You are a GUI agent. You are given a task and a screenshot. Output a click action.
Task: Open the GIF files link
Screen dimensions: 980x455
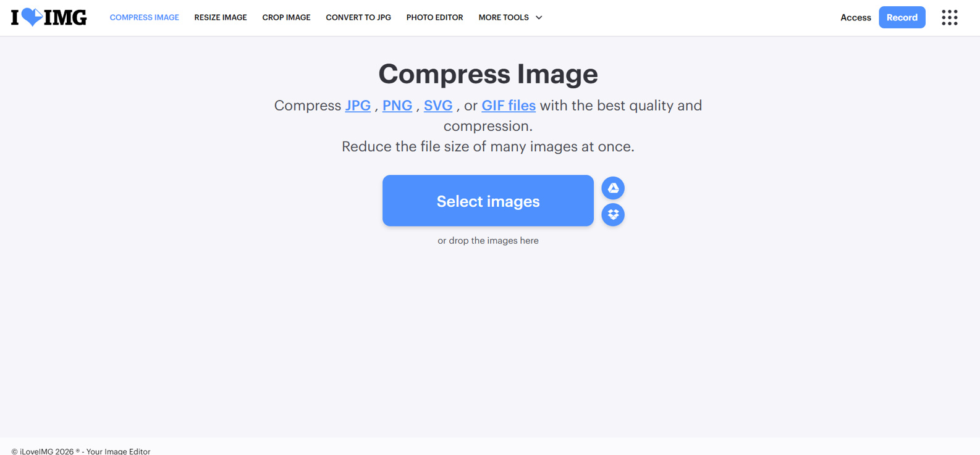pos(509,106)
